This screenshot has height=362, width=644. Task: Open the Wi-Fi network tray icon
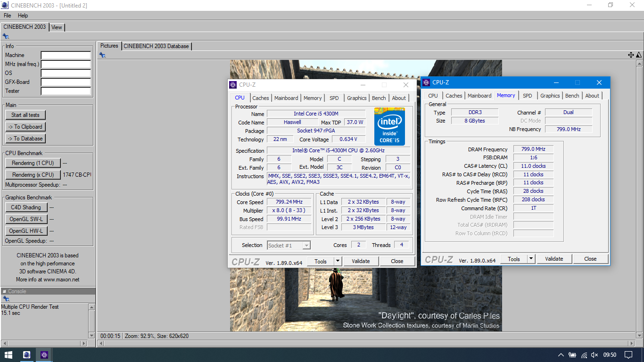click(584, 355)
